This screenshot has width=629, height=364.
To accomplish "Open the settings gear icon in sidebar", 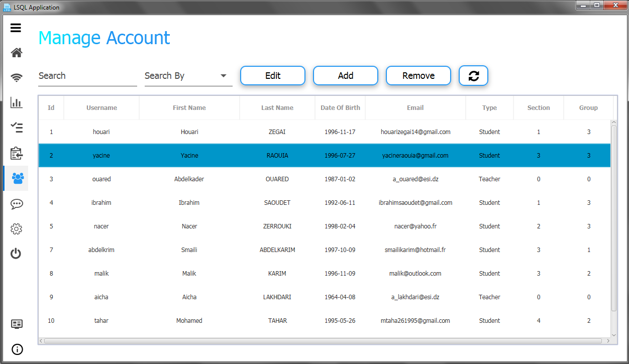I will click(16, 229).
